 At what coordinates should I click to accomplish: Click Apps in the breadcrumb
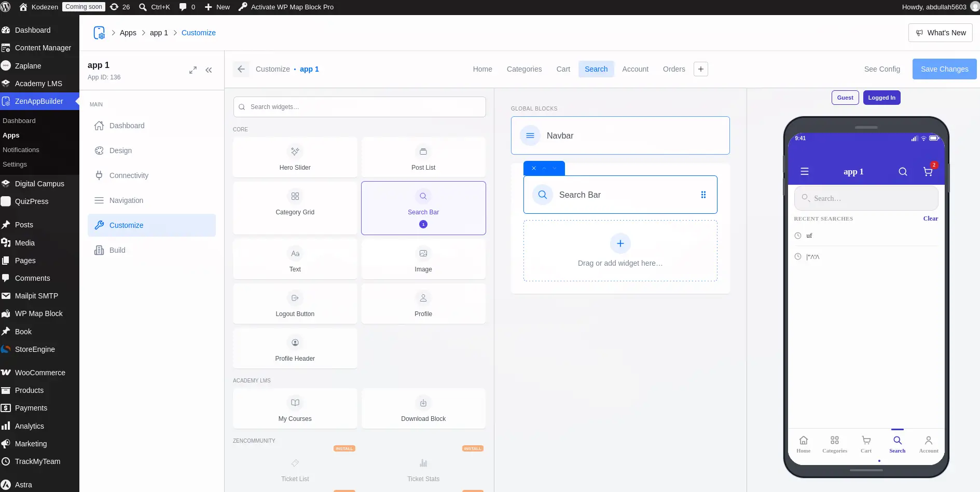(x=128, y=33)
